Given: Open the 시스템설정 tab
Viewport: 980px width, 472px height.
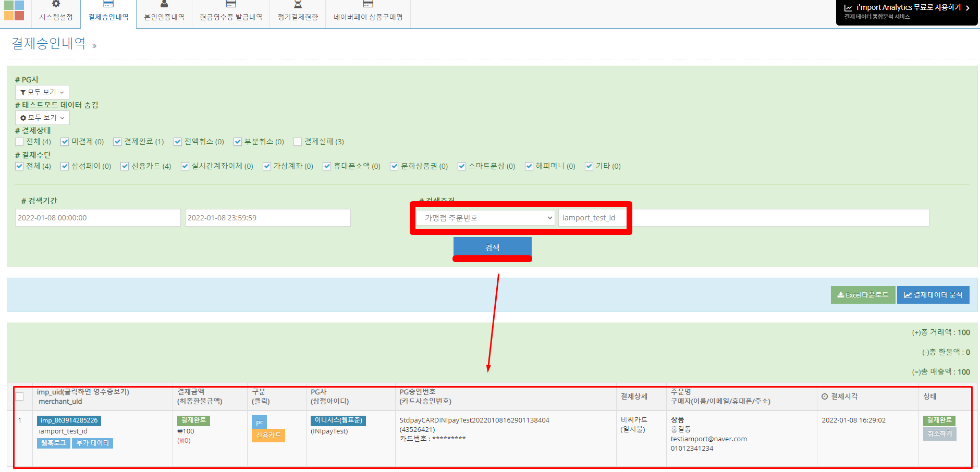Looking at the screenshot, I should pyautogui.click(x=56, y=14).
